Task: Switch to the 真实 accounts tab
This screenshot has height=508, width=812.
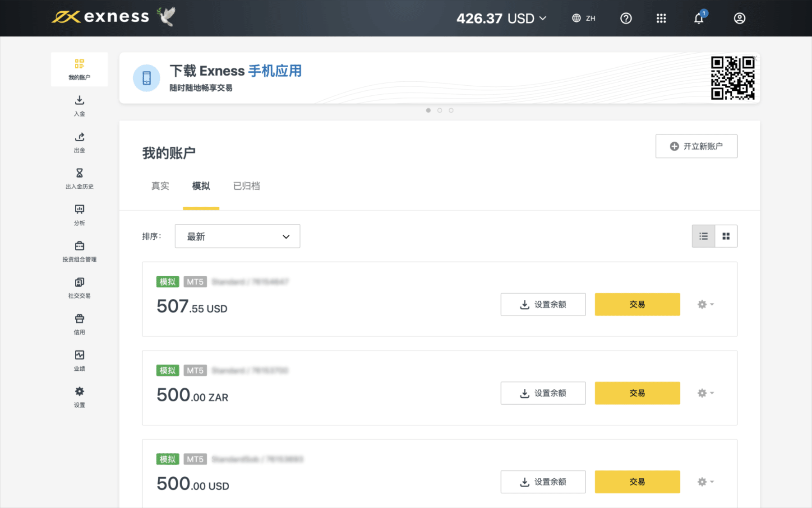Action: coord(160,186)
